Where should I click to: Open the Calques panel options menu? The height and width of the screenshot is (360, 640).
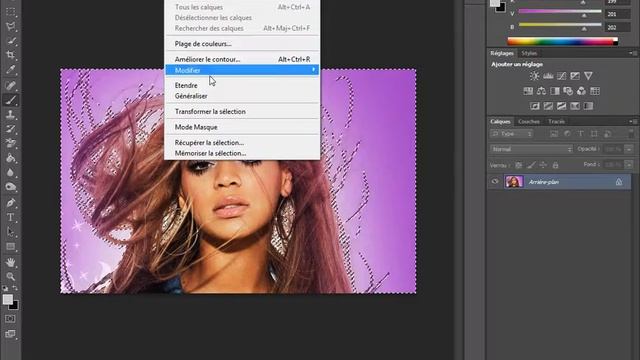pos(633,122)
